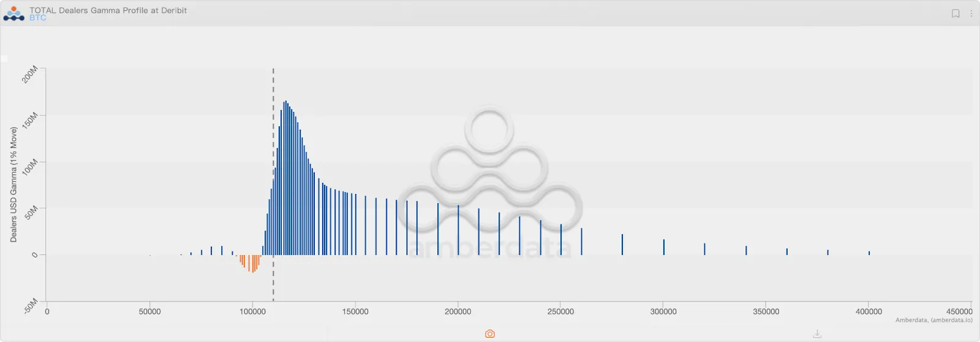Click the blue bar at 380000 strike
Viewport: 980px width, 342px height.
click(828, 252)
